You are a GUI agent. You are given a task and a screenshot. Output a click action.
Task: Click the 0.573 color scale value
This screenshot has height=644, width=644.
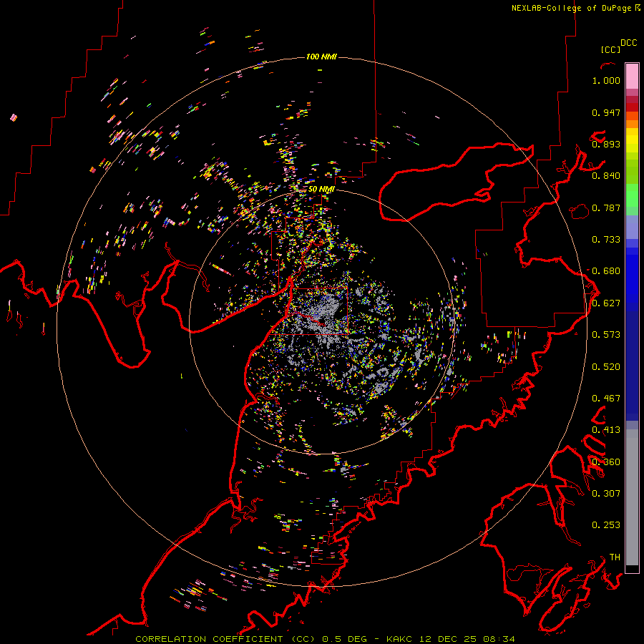pyautogui.click(x=606, y=335)
